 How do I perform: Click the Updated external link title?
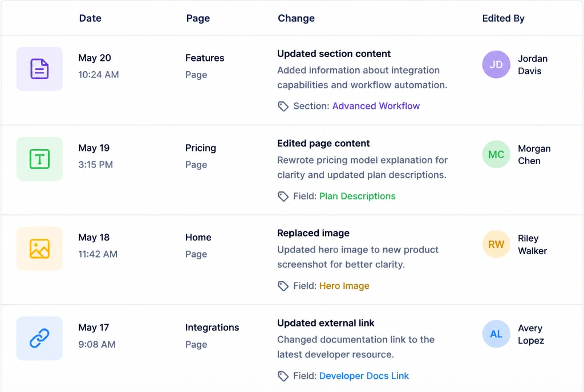(326, 323)
